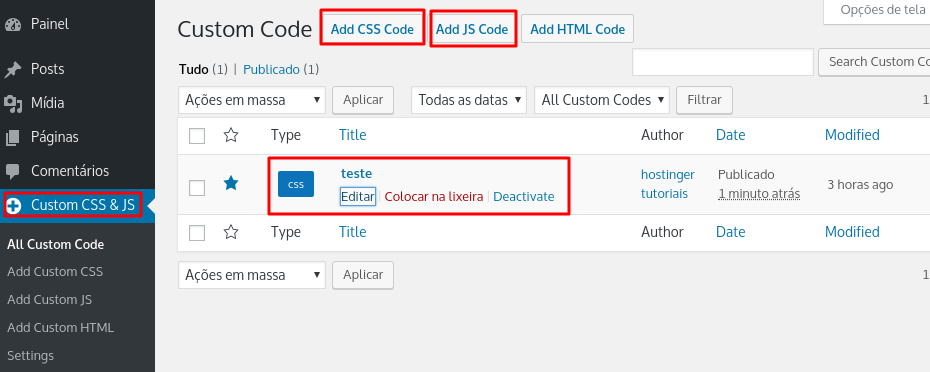
Task: Click Deactivate link for teste
Action: coord(524,196)
